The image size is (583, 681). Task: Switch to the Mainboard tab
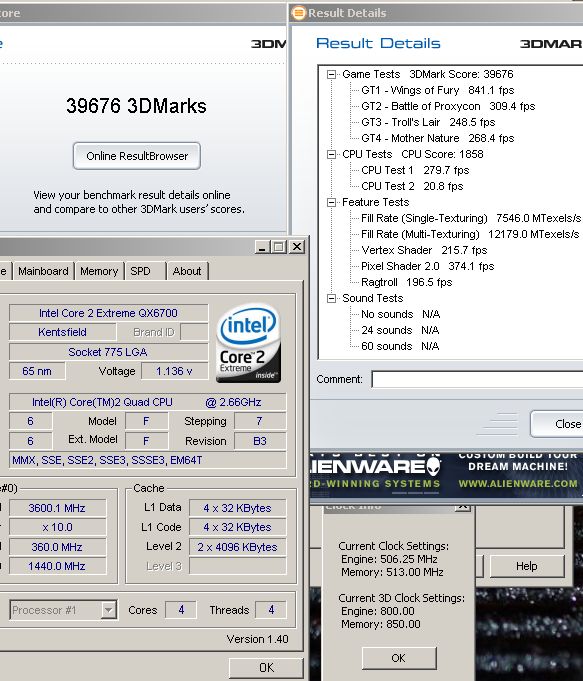pos(43,271)
